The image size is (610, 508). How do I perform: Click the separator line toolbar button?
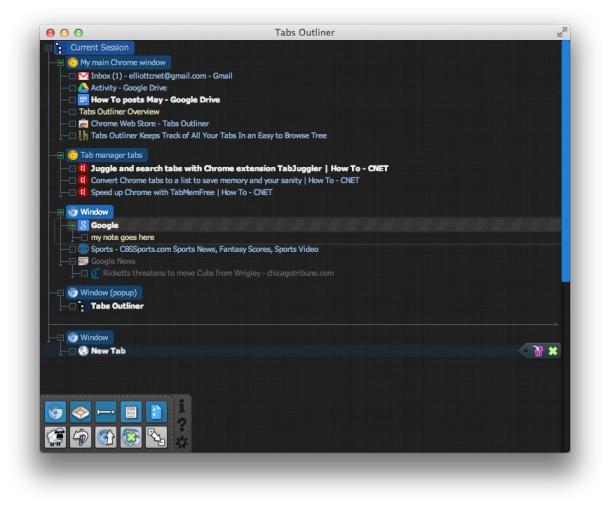click(105, 412)
